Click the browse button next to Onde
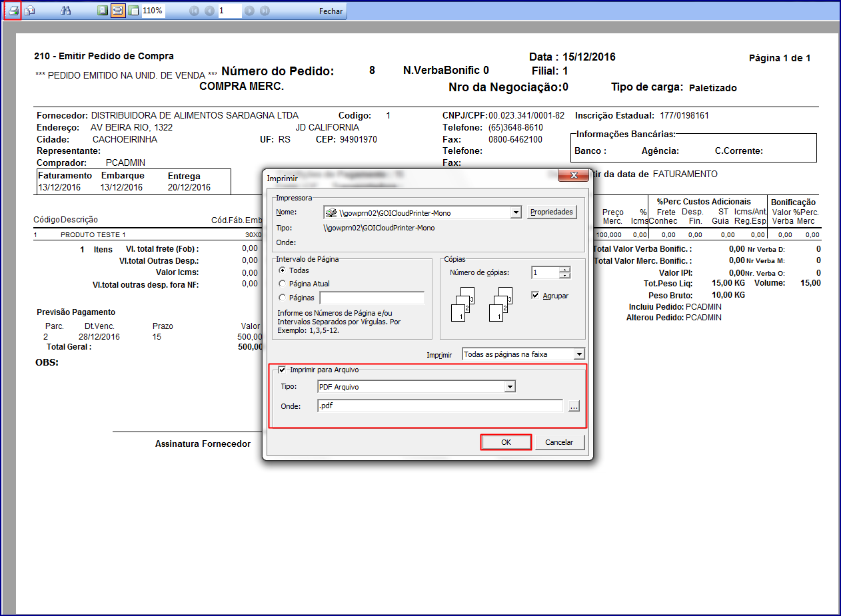 (x=574, y=406)
